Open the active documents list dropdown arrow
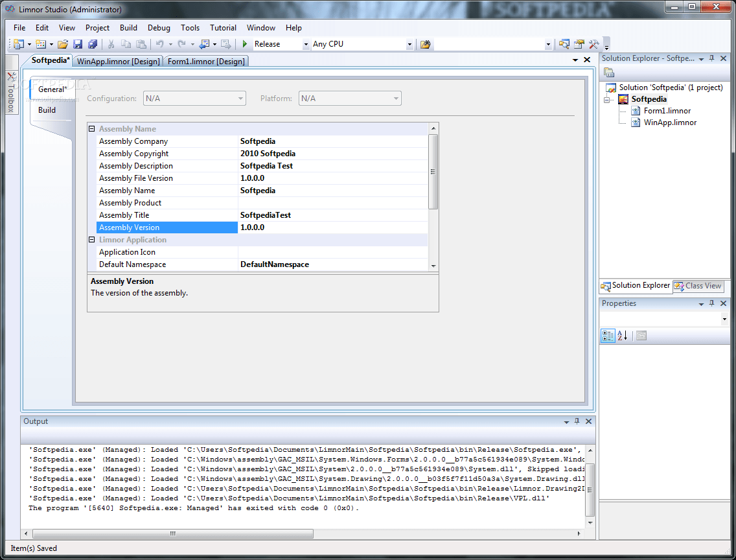Viewport: 736px width, 560px height. 575,60
